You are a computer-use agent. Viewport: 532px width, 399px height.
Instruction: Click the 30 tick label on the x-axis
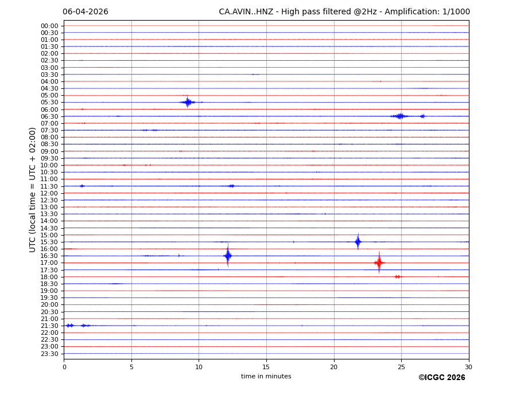coord(468,367)
